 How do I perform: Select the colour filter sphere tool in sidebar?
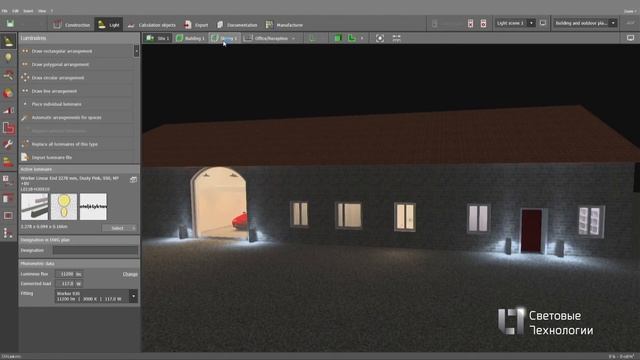tap(8, 93)
